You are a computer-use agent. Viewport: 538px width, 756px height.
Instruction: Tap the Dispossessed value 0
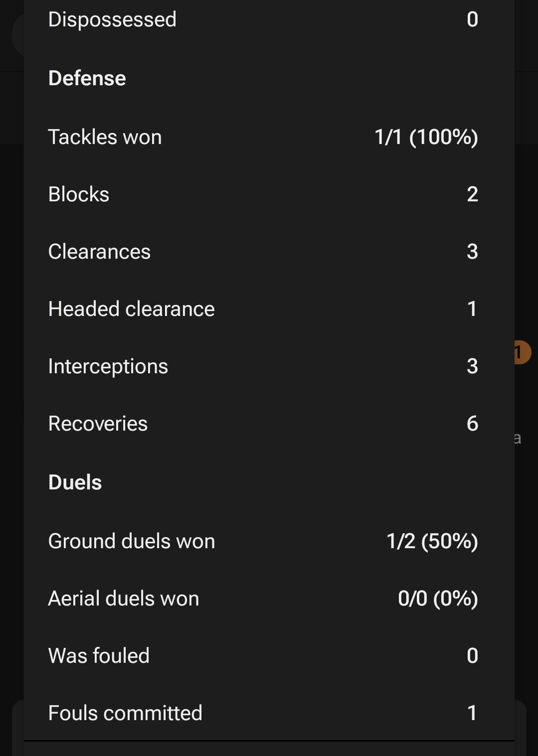coord(472,19)
